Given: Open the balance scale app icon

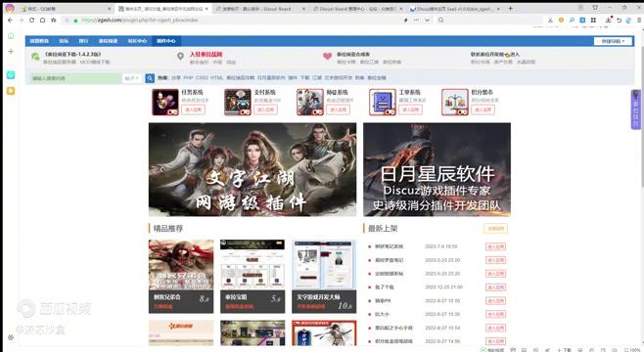Looking at the screenshot, I should 455,102.
